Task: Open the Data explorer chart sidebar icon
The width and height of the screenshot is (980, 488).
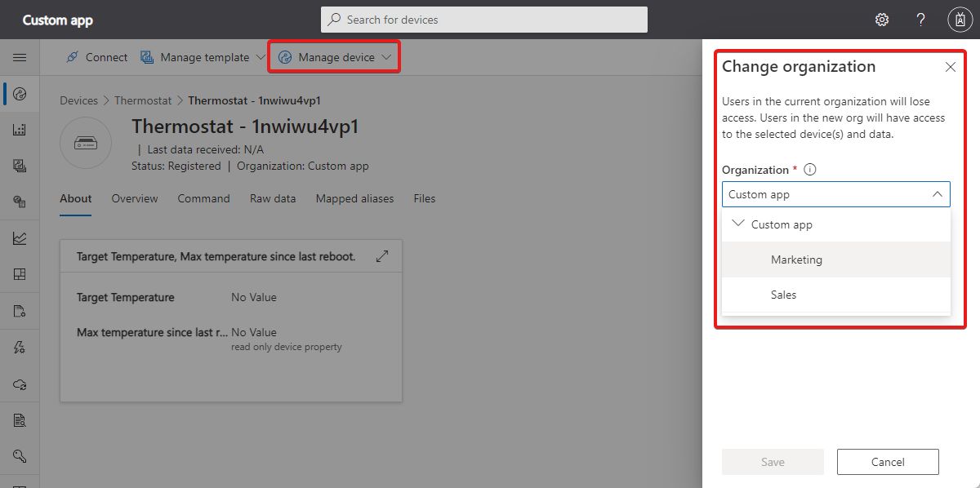Action: [20, 238]
